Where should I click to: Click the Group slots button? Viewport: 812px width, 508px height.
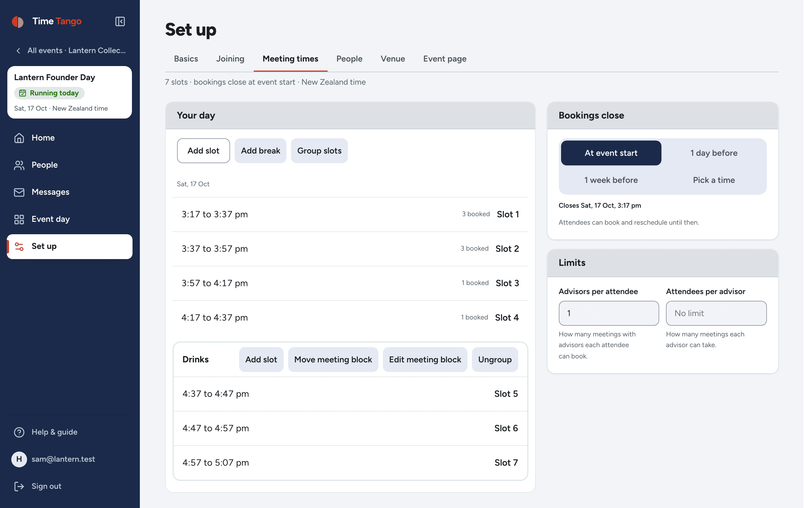pyautogui.click(x=319, y=151)
